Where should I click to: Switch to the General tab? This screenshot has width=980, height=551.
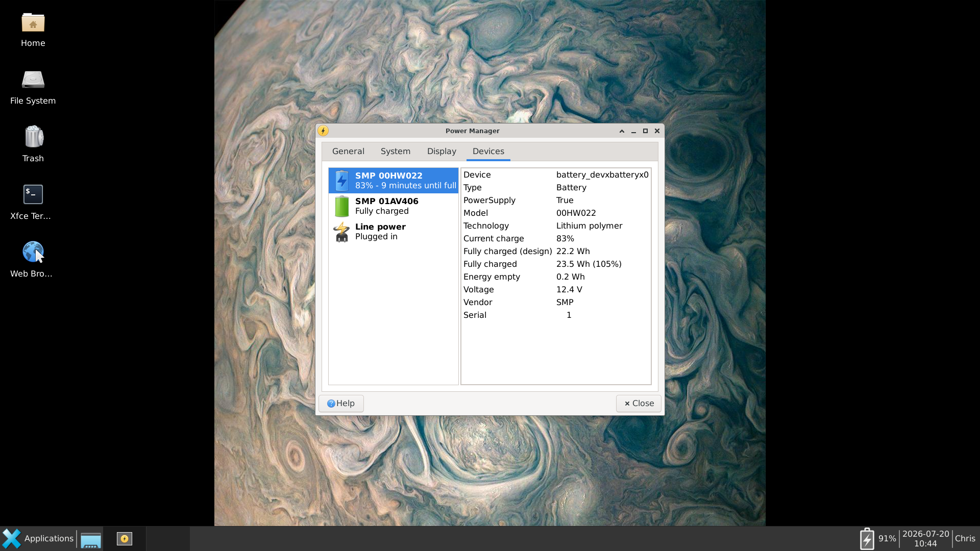[348, 152]
